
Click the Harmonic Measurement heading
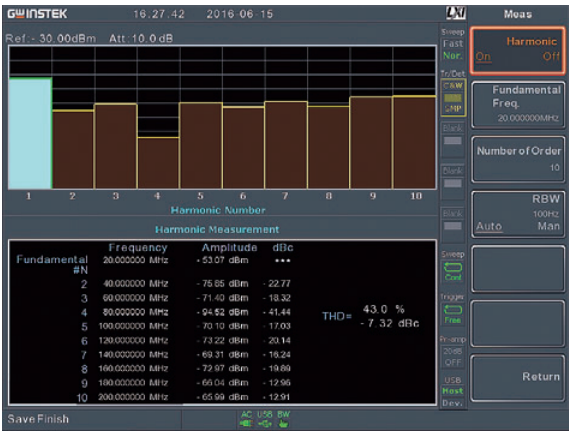[217, 230]
